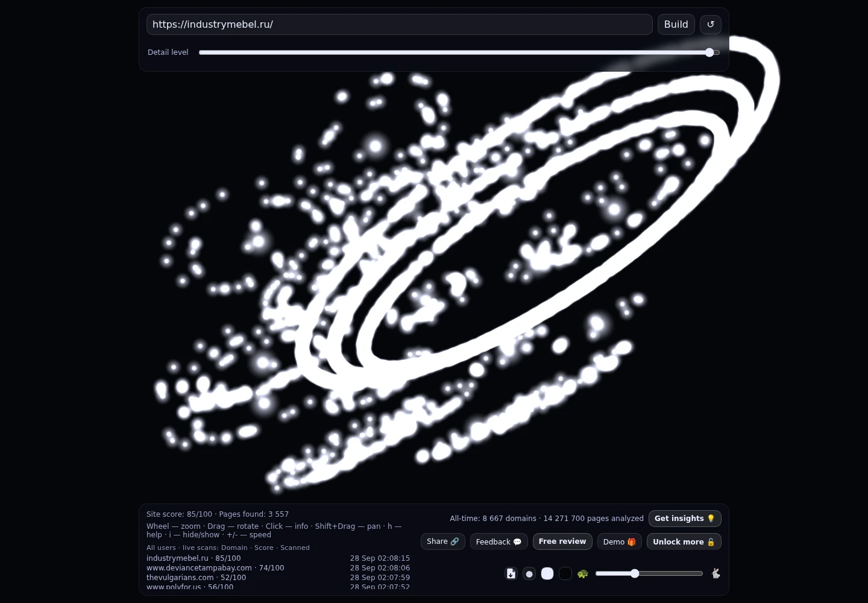
Task: Select thevulgarians.com 52/100 scan row
Action: coord(278,578)
